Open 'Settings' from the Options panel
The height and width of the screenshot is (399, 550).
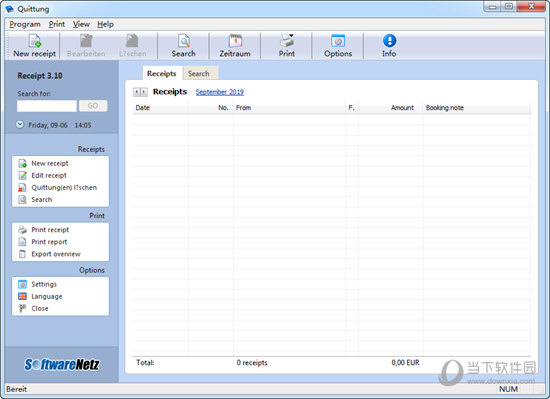[x=44, y=284]
